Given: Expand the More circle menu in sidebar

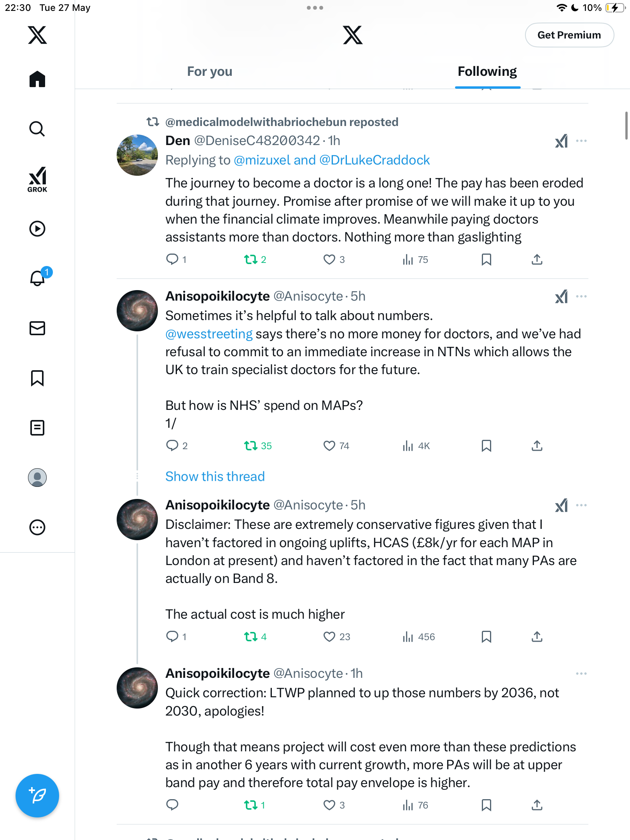Looking at the screenshot, I should [x=37, y=527].
